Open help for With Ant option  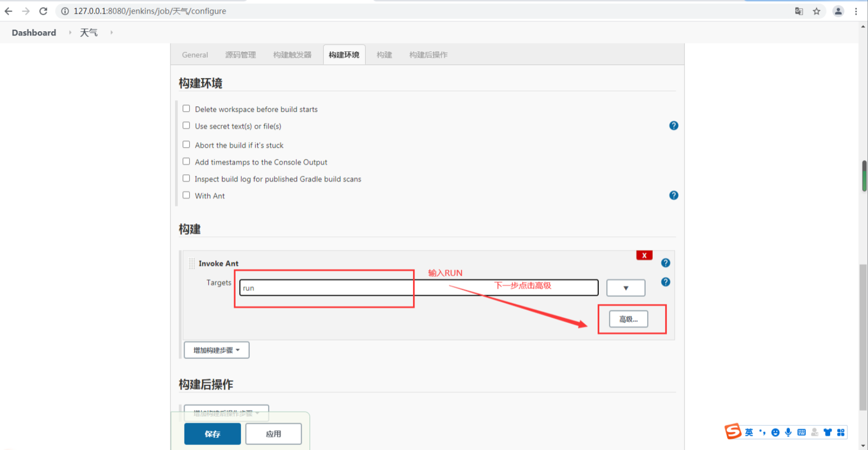[674, 195]
